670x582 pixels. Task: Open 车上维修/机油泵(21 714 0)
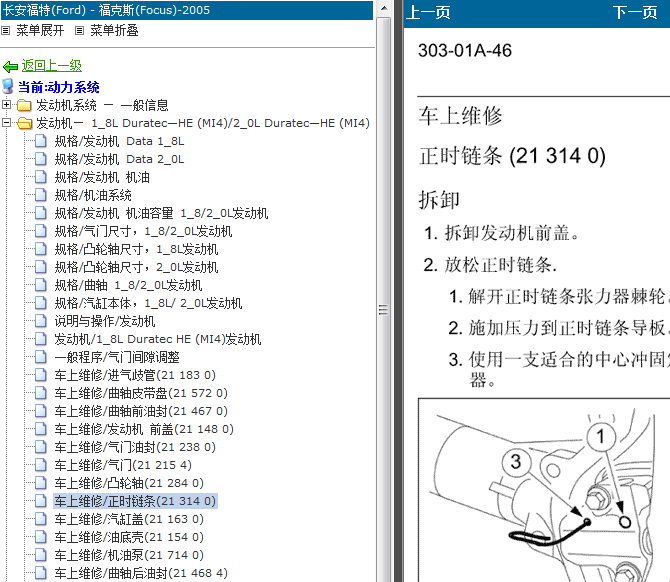point(129,555)
